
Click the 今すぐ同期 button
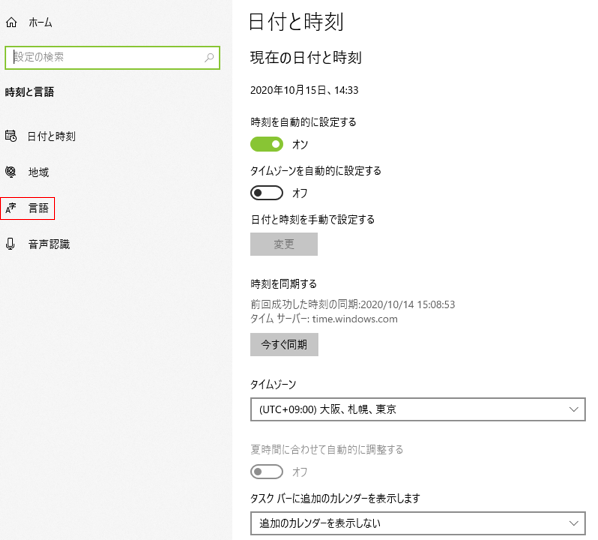(284, 344)
